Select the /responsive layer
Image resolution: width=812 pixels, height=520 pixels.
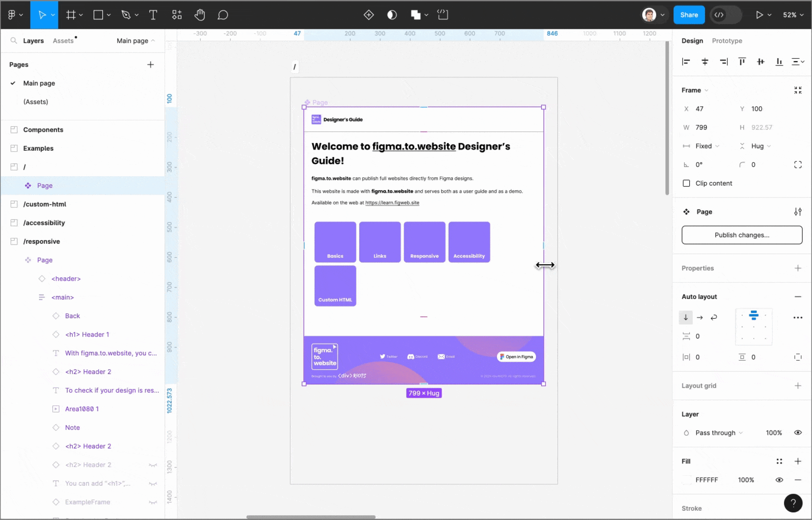41,241
